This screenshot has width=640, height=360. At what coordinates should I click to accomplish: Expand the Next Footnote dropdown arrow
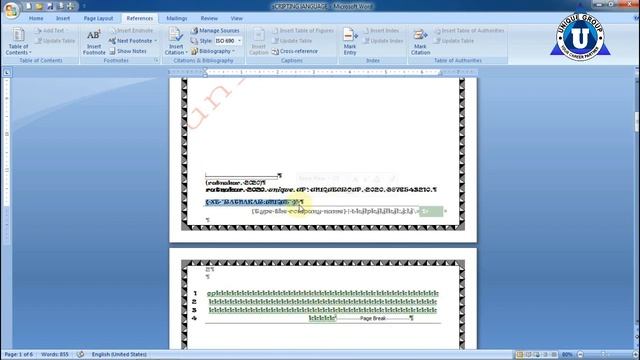pyautogui.click(x=156, y=41)
